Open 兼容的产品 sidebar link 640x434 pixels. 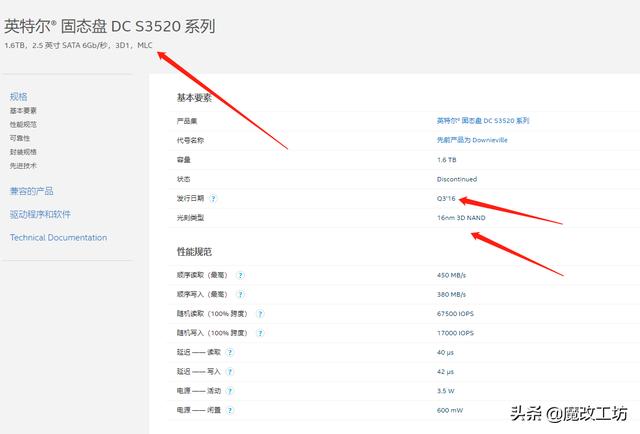(31, 191)
